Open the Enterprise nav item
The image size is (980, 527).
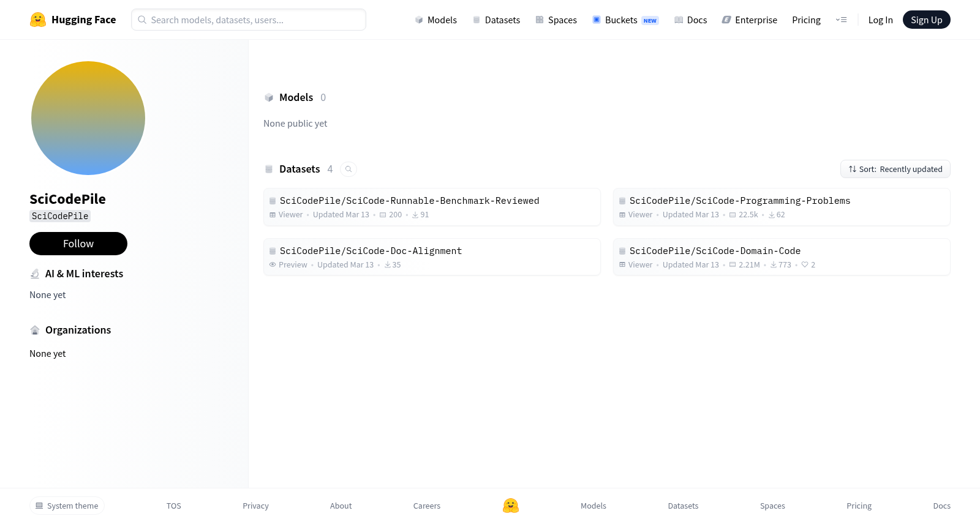click(x=750, y=20)
